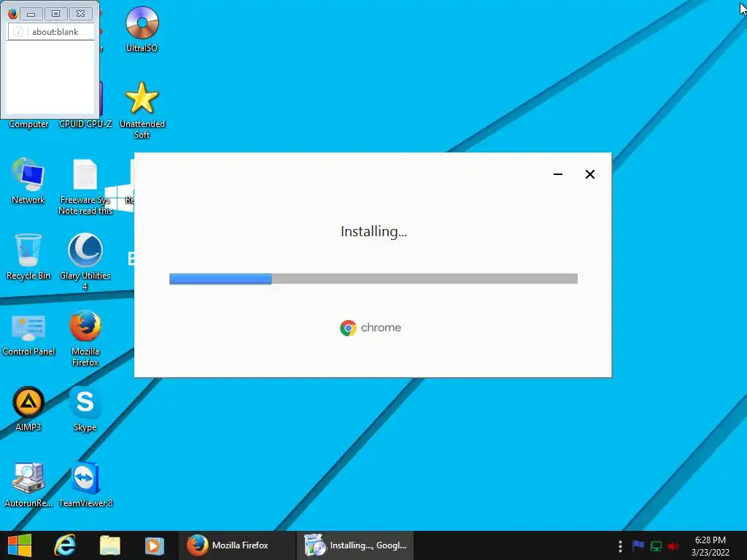This screenshot has height=560, width=747.
Task: Minimize the small Firefox window
Action: 31,14
